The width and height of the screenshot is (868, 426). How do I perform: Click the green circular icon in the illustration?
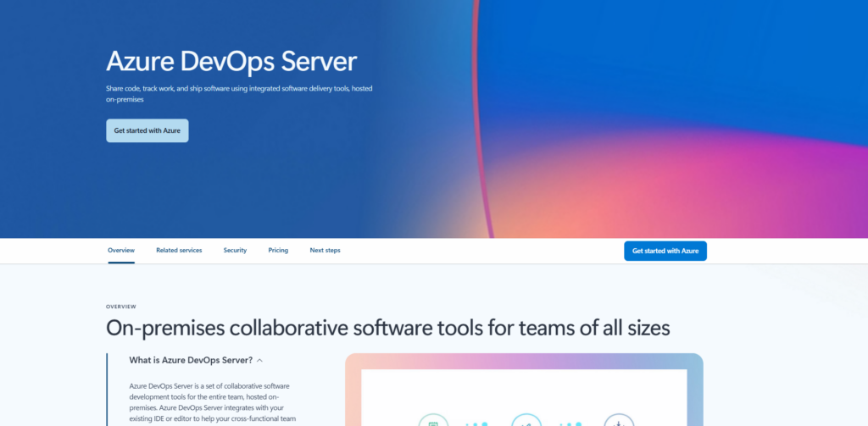[433, 421]
